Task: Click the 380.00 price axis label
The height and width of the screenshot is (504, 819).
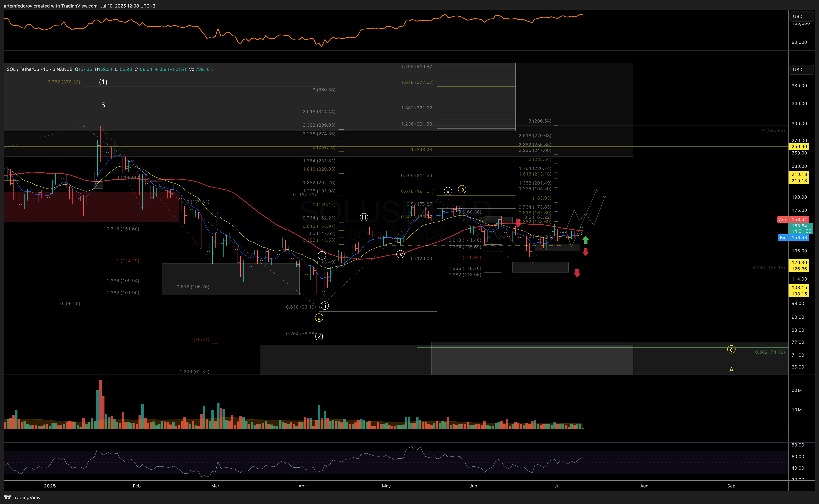Action: (x=799, y=86)
